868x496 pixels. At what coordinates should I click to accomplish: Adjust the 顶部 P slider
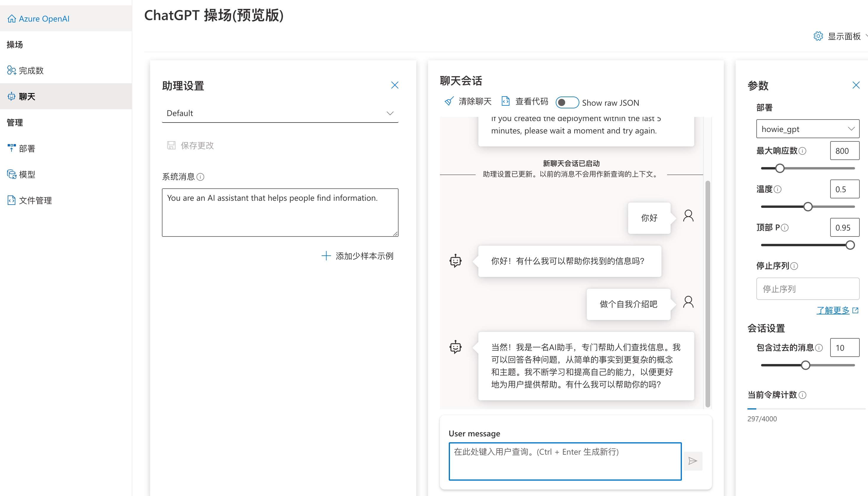[x=850, y=245]
